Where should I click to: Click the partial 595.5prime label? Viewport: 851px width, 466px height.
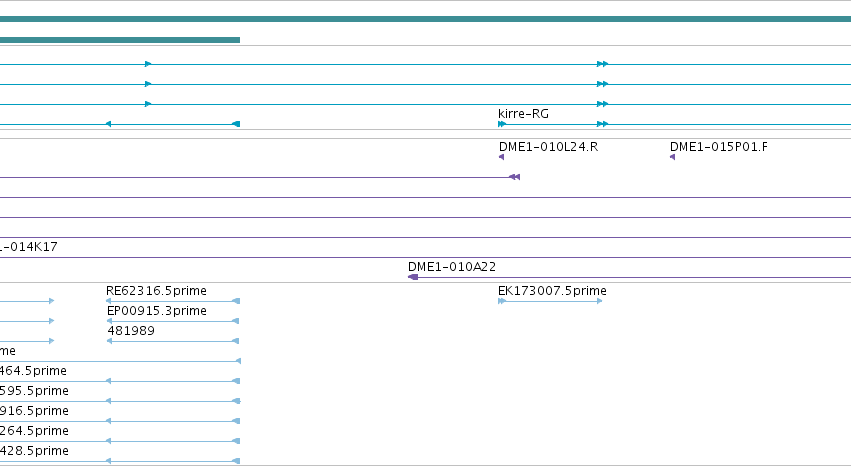pyautogui.click(x=34, y=391)
